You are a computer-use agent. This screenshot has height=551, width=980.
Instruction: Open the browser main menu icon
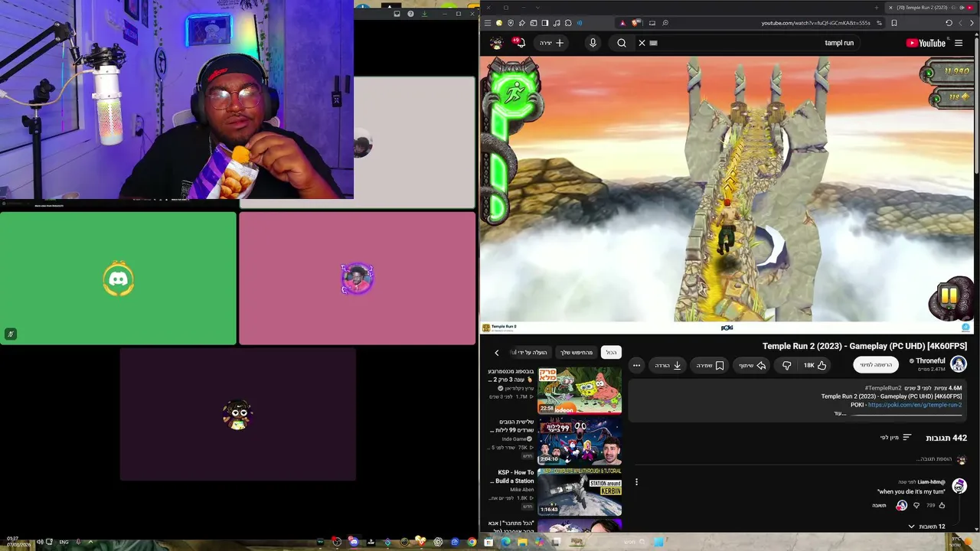pyautogui.click(x=488, y=23)
